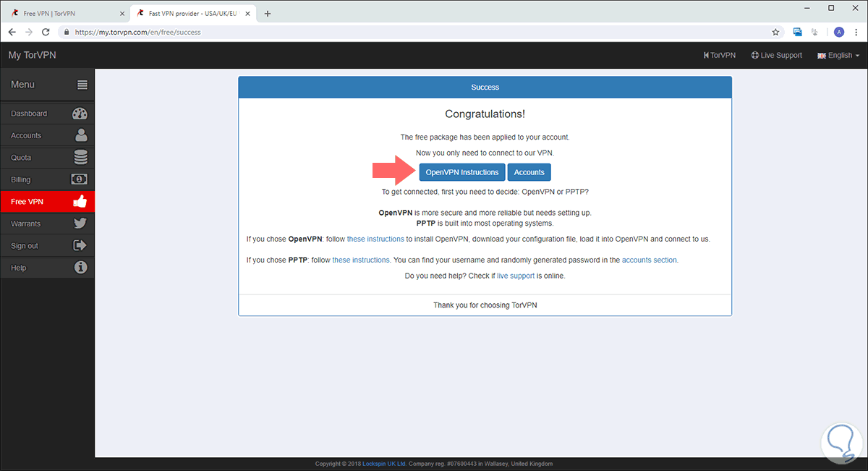Open Accounts via the user icon in sidebar
The width and height of the screenshot is (868, 471).
[x=80, y=135]
